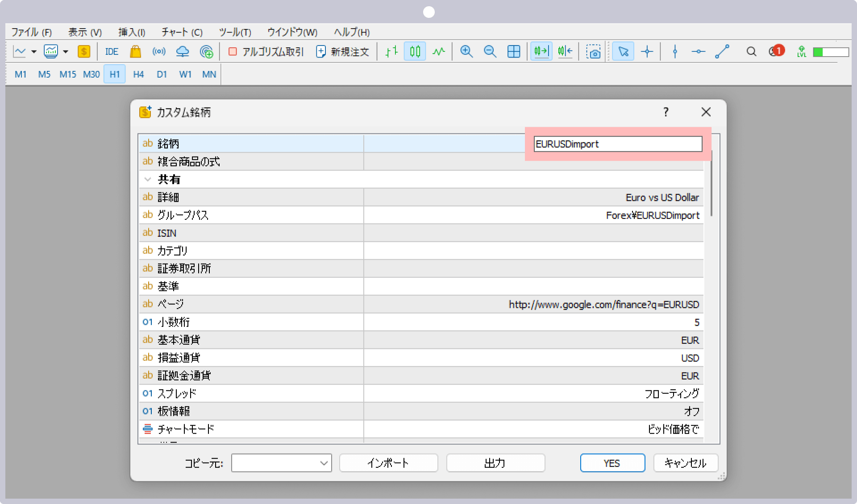
Task: Select H4 timeframe
Action: pos(138,74)
